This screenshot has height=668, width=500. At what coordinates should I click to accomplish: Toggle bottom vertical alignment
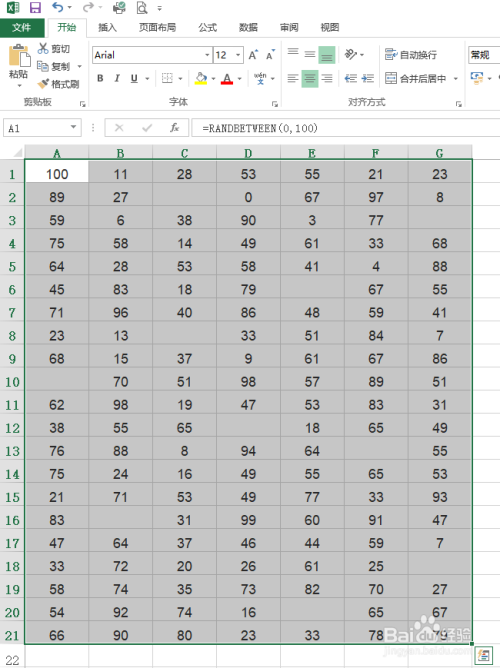click(327, 55)
